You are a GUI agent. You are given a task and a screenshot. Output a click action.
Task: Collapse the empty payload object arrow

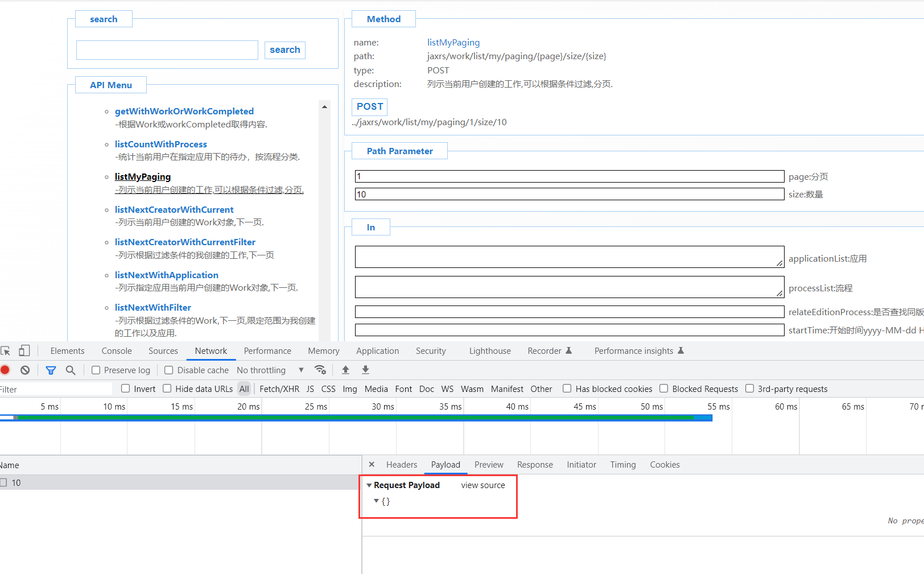tap(376, 501)
